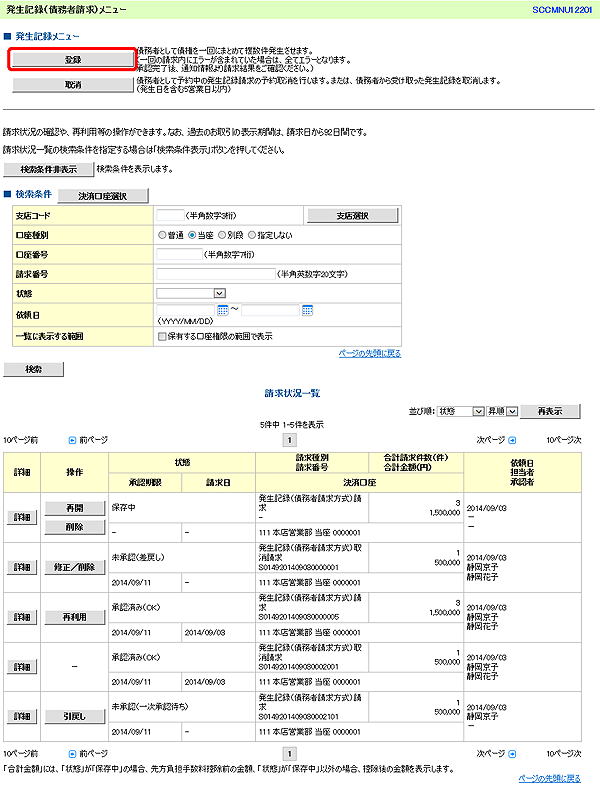Click 5件中 1-5件を表示 count text

click(x=292, y=425)
